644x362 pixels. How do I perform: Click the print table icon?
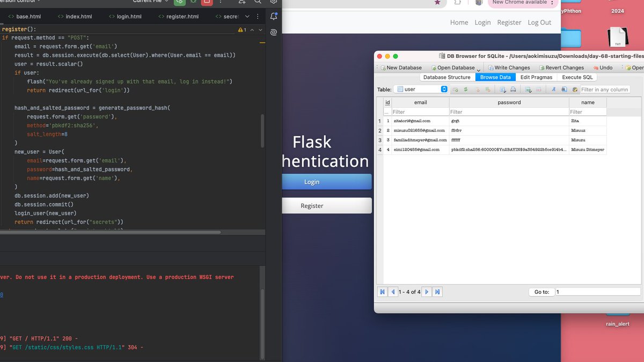point(514,90)
